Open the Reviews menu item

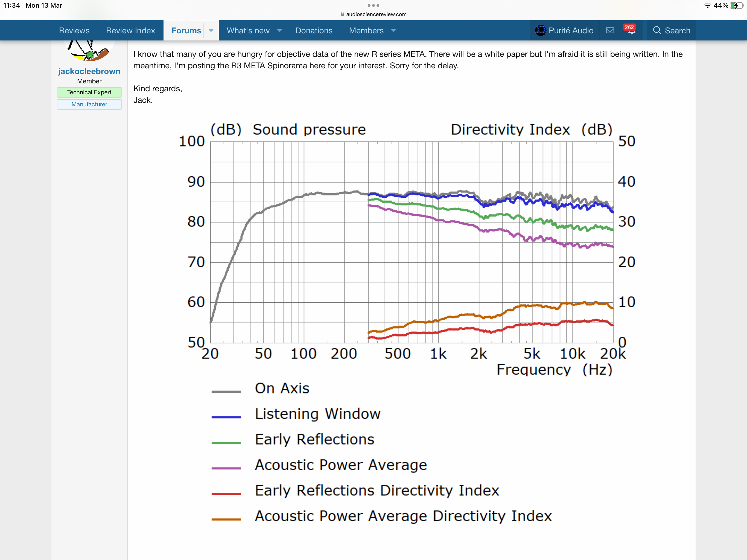point(74,30)
